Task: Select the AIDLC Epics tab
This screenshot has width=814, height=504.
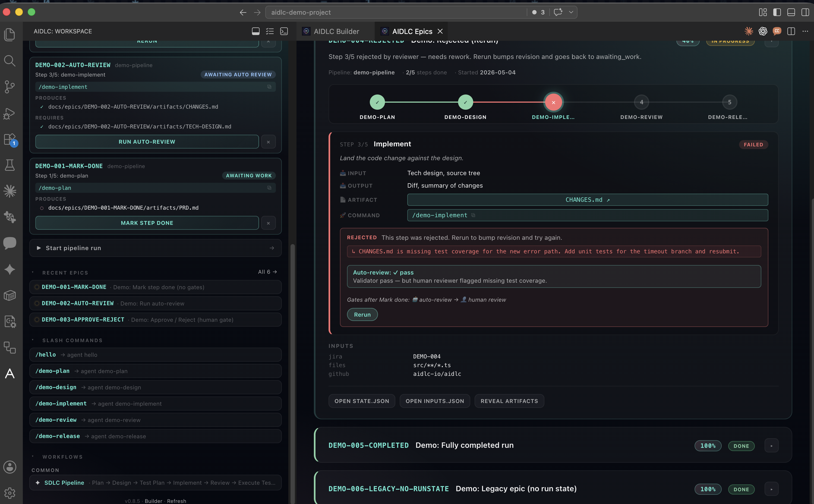Action: (412, 31)
